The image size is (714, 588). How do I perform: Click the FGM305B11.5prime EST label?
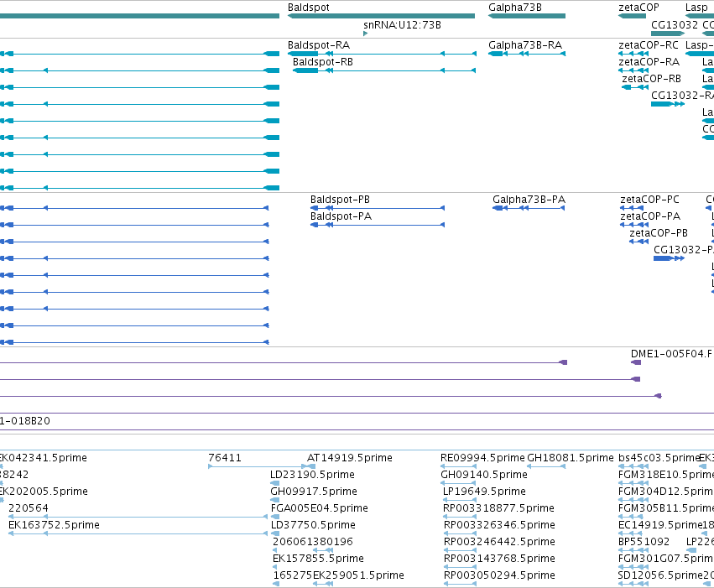click(x=666, y=508)
